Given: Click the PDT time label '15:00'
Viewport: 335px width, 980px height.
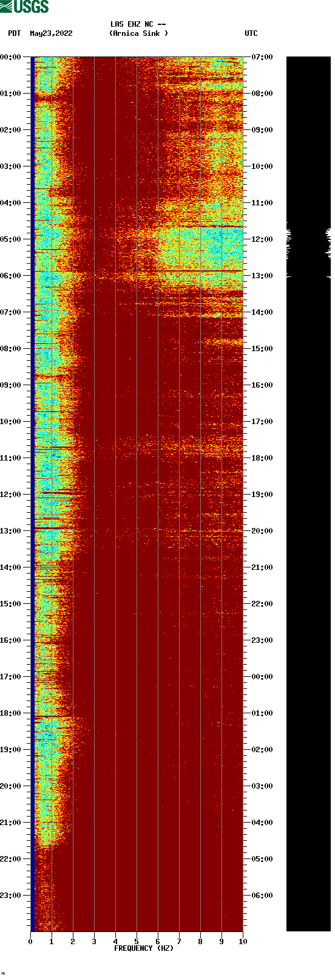Looking at the screenshot, I should (10, 604).
